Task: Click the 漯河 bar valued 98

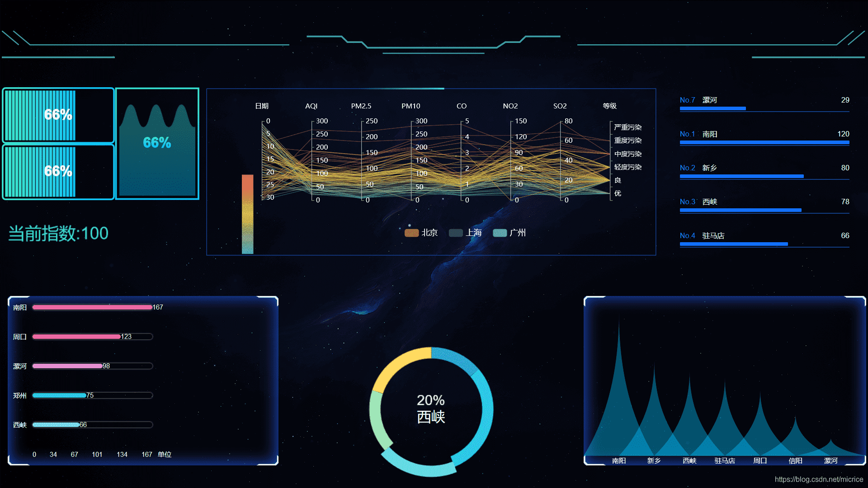Action: [x=67, y=366]
